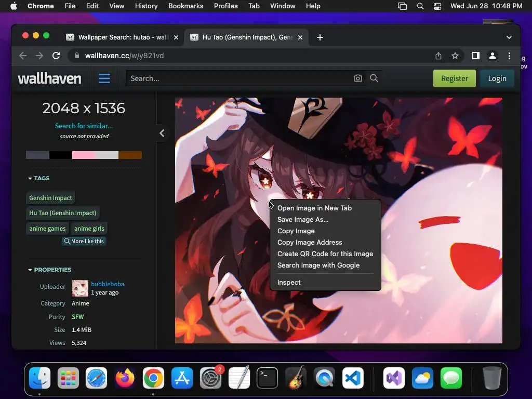Expand the tab search dropdown arrow
The width and height of the screenshot is (532, 399).
509,37
